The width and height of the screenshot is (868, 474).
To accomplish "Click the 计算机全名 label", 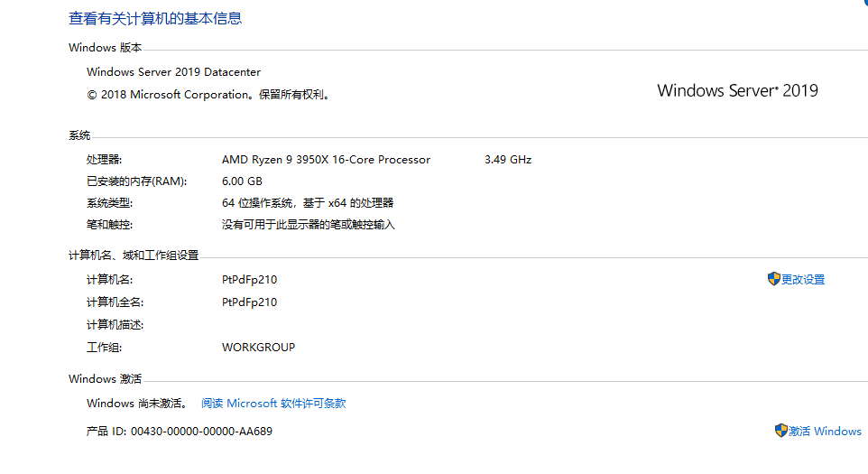I will pyautogui.click(x=115, y=302).
